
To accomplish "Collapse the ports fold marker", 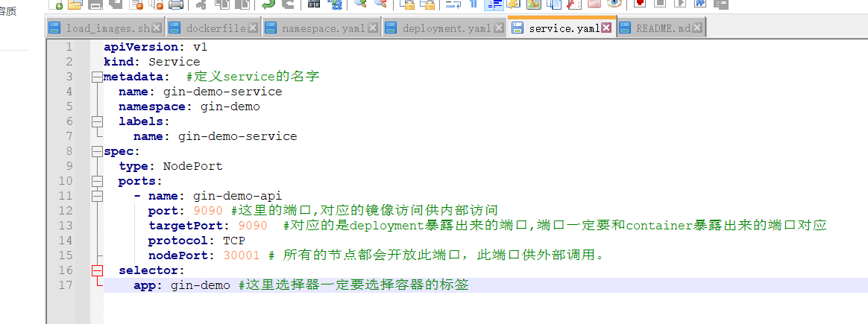I will tap(98, 181).
